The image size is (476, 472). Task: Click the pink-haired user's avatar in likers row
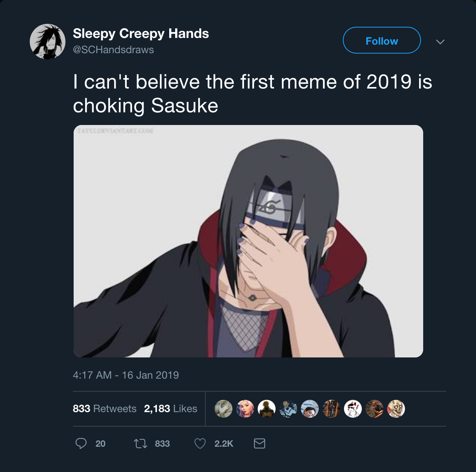[245, 408]
